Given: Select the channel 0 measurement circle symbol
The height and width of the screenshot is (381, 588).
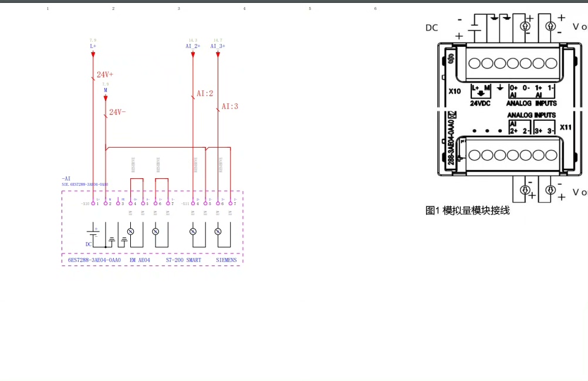Looking at the screenshot, I should (x=130, y=232).
